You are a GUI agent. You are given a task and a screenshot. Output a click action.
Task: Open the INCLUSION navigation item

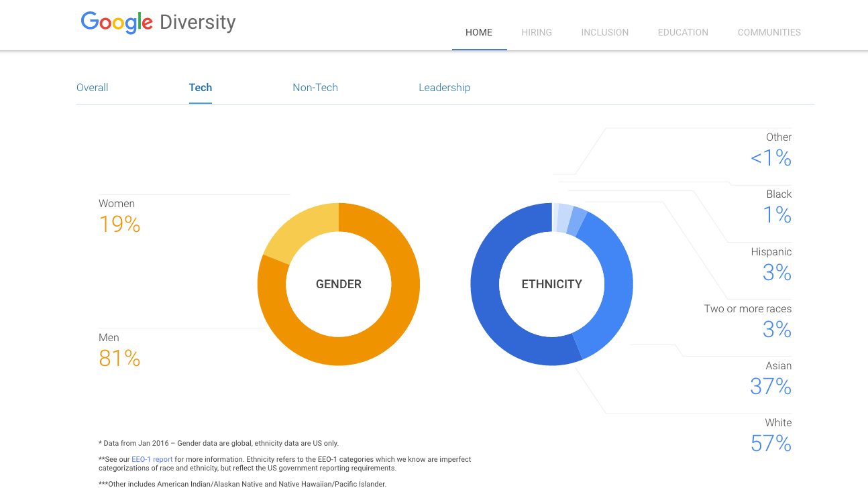point(605,32)
